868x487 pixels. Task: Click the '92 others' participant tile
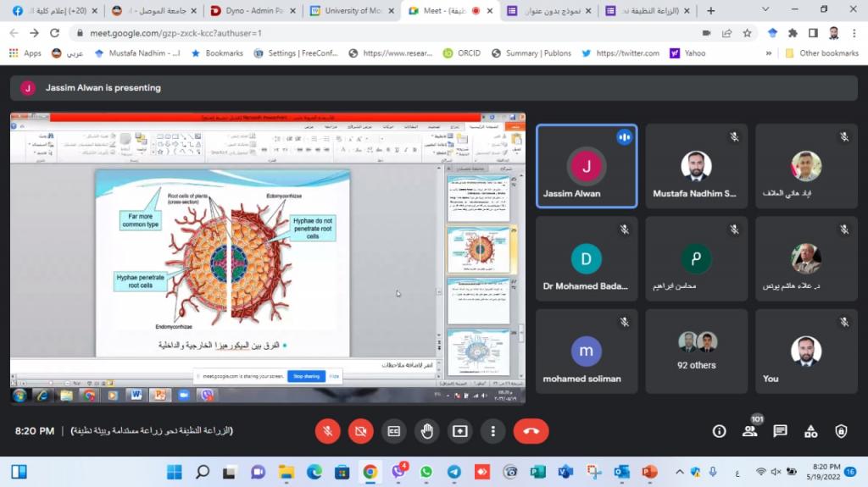pyautogui.click(x=696, y=351)
